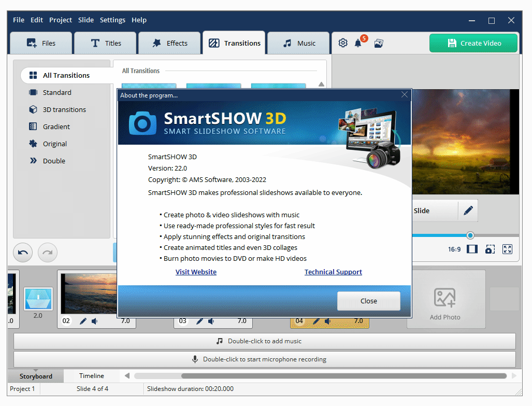Select the Transitions tab
The width and height of the screenshot is (532, 406).
click(234, 43)
